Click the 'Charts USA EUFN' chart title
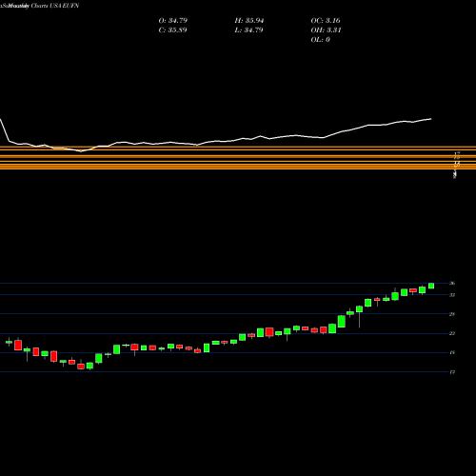This screenshot has height=476, width=476. pos(55,6)
